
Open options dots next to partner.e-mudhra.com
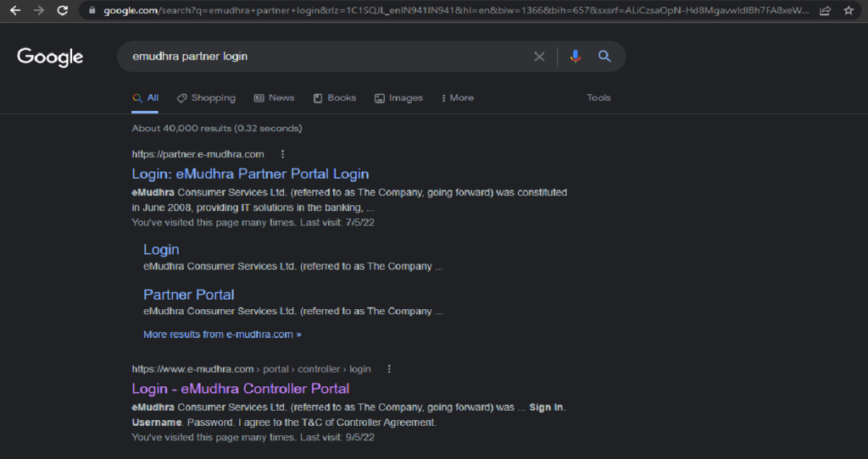(282, 154)
